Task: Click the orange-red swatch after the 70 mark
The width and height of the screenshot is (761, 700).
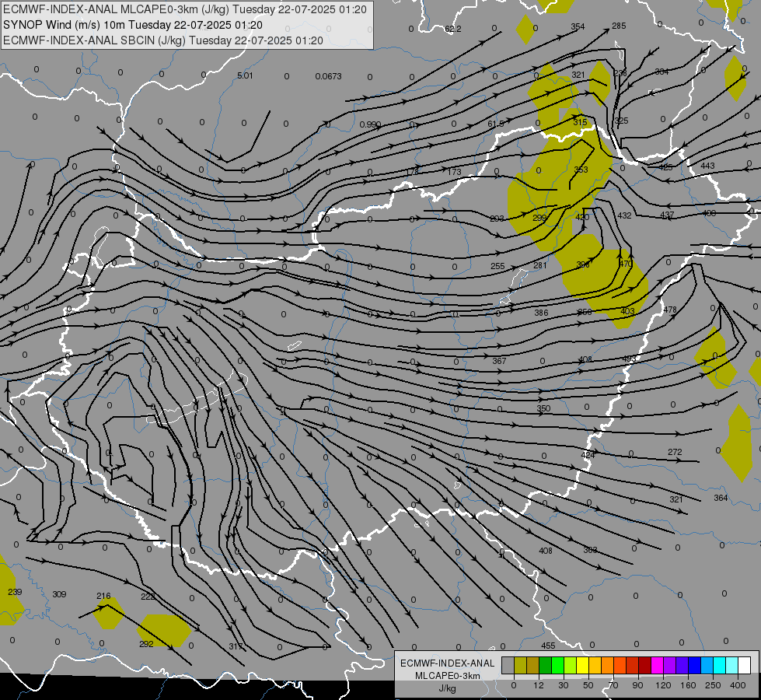Action: (x=620, y=665)
